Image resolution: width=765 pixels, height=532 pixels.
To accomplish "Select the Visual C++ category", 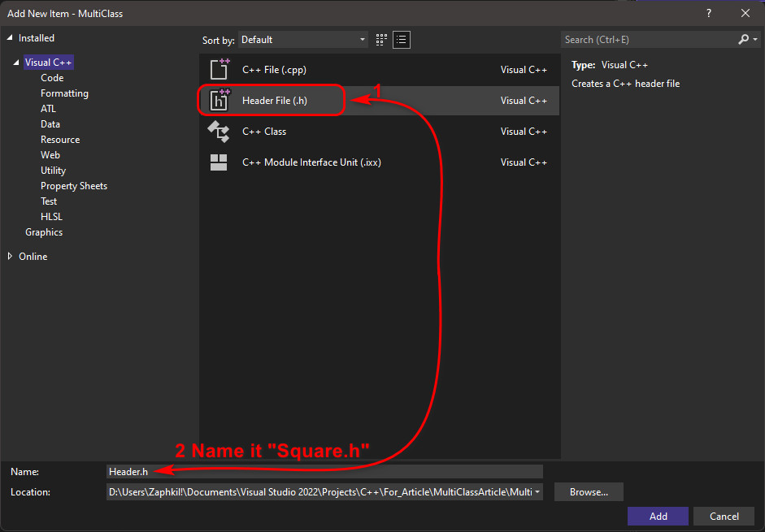I will pos(48,63).
